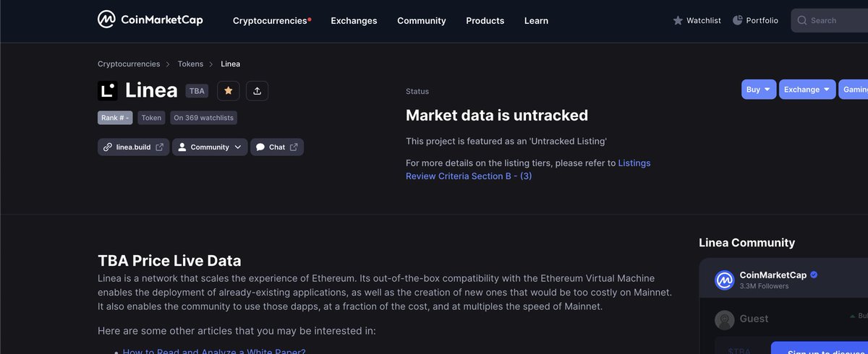Click the CoinMarketCap verified badge
The height and width of the screenshot is (354, 868).
coord(814,275)
